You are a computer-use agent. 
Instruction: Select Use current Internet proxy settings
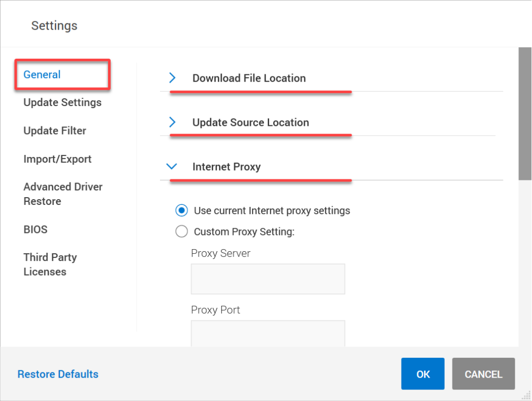coord(182,211)
